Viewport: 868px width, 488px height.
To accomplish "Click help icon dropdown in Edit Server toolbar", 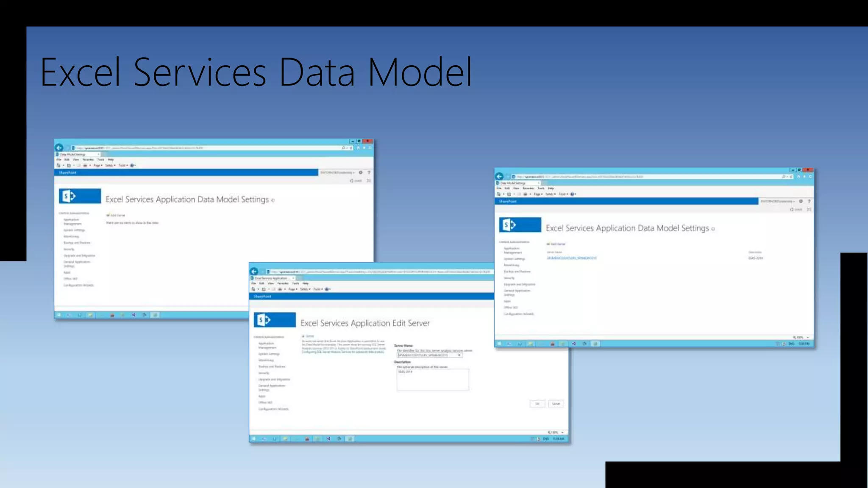I will click(328, 289).
